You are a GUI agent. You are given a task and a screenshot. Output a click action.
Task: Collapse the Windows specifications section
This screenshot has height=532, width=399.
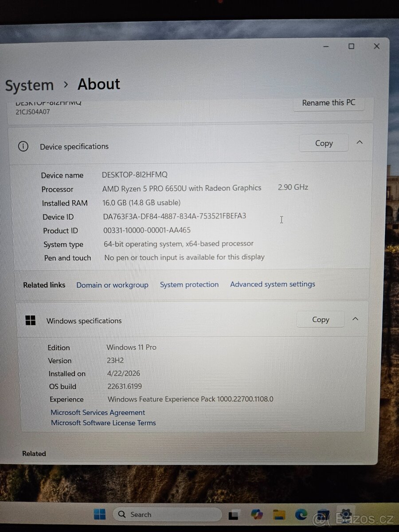[x=355, y=318]
